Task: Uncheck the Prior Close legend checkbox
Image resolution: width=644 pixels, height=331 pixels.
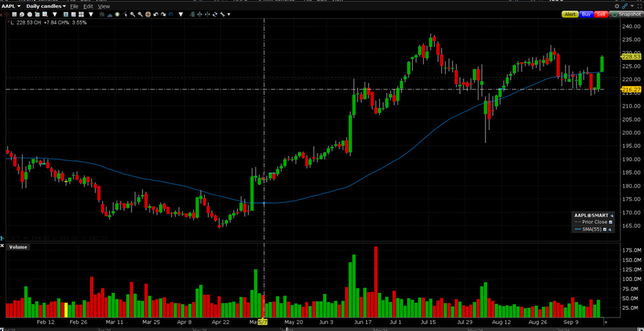Action: (611, 222)
